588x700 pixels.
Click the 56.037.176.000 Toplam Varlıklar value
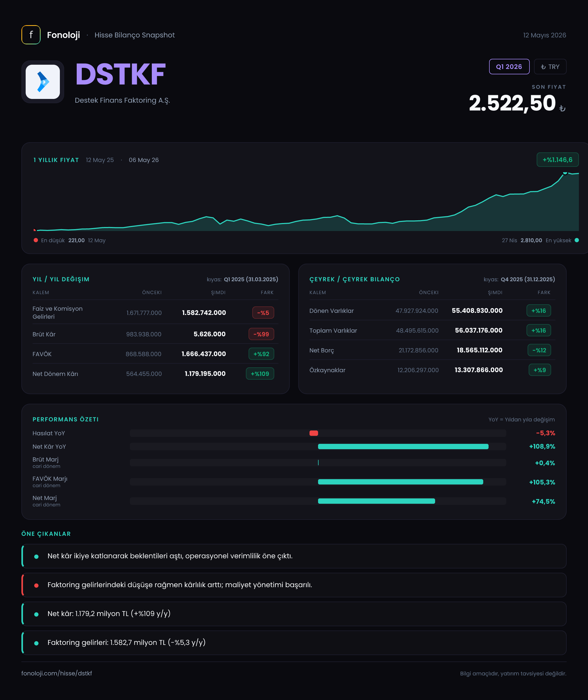point(479,330)
